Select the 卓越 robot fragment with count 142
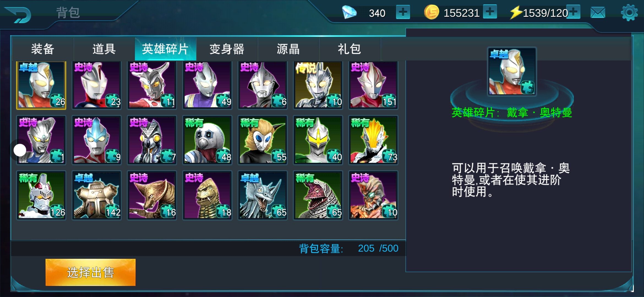644x297 pixels. pos(97,195)
